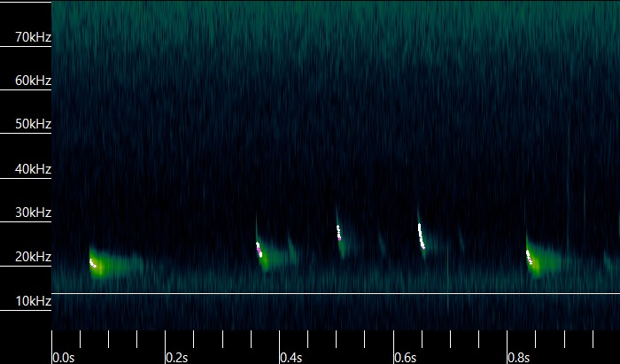Click the 40kHz frequency axis label

point(33,169)
